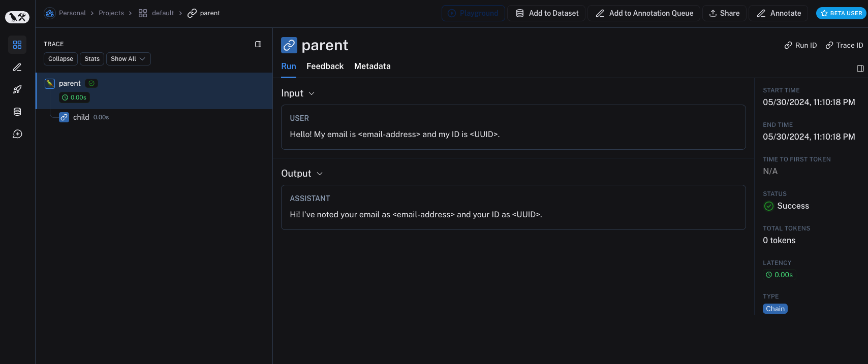Open the Show All dropdown

tap(128, 59)
